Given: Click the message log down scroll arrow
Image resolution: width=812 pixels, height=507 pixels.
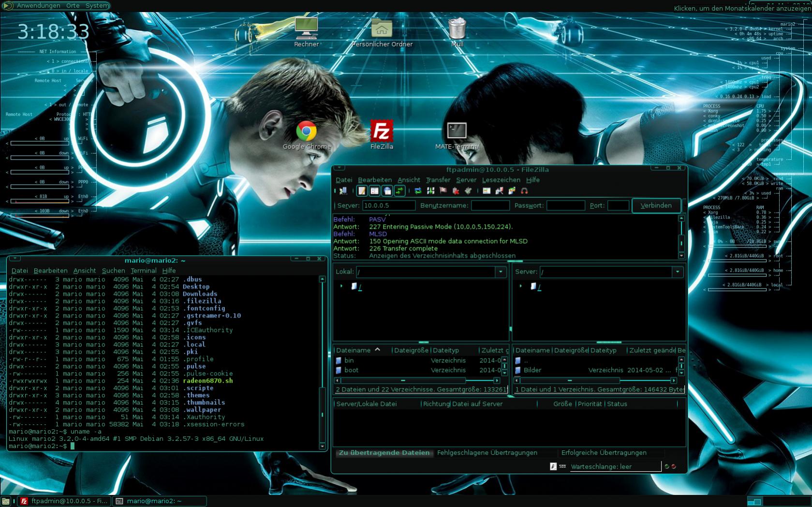Looking at the screenshot, I should click(x=681, y=255).
